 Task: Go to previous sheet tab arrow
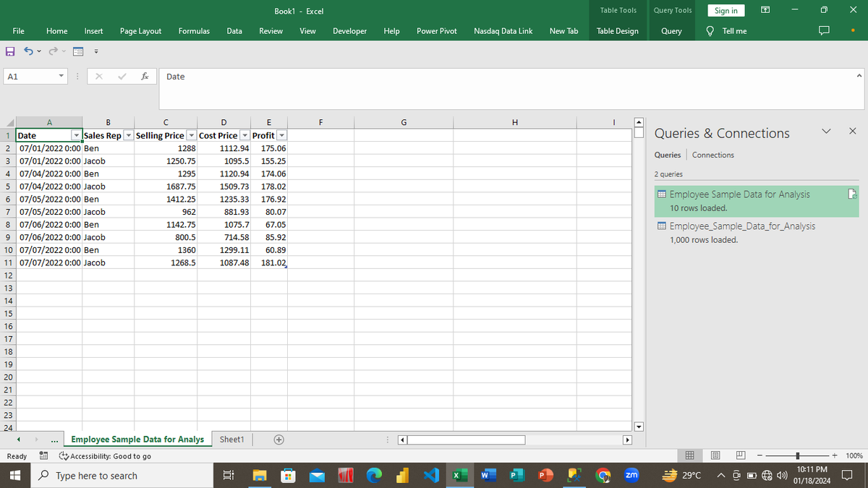(17, 440)
